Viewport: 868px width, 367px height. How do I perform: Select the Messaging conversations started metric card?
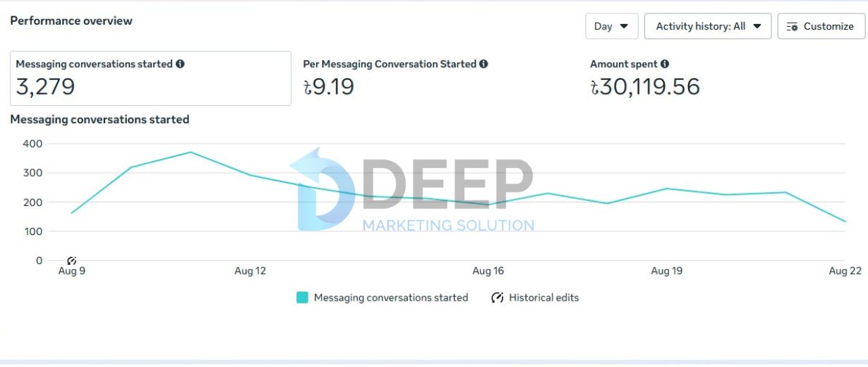(150, 78)
